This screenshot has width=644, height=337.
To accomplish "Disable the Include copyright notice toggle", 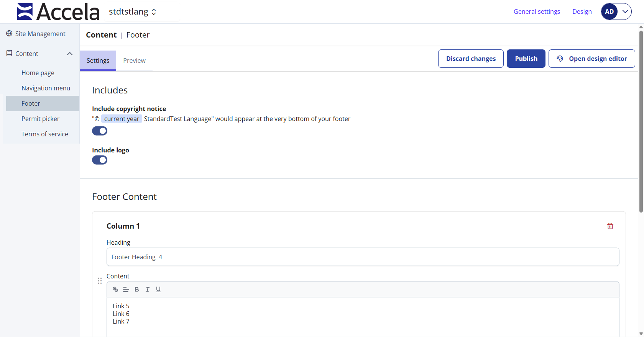I will click(100, 131).
